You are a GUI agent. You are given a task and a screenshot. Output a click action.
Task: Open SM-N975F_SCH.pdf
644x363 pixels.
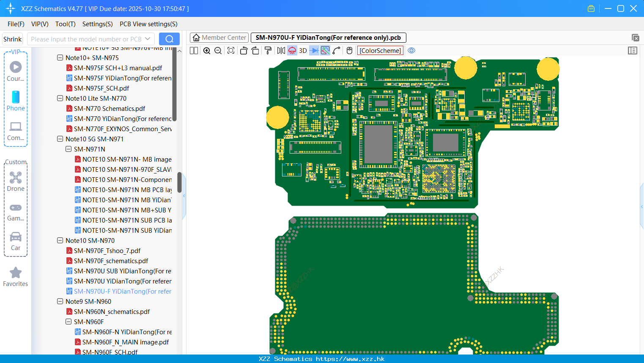[x=98, y=88]
